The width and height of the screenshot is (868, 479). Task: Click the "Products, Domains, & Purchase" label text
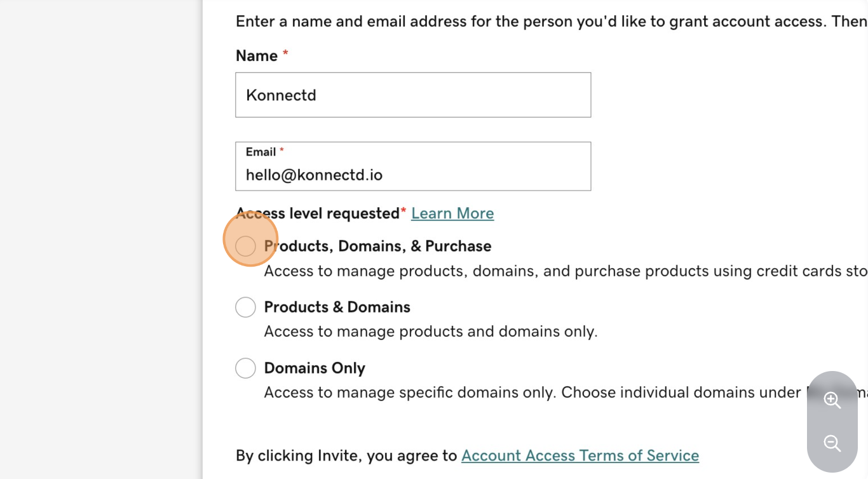377,246
